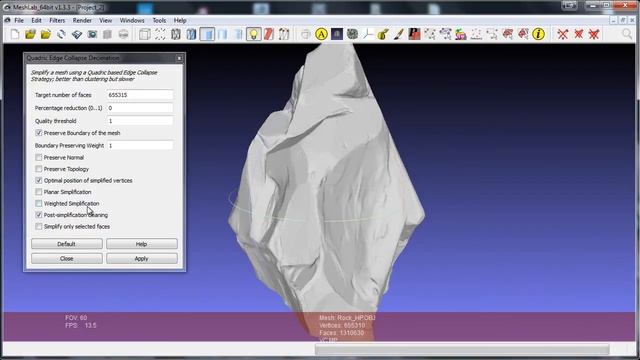Click the dialog Help button

pos(142,244)
